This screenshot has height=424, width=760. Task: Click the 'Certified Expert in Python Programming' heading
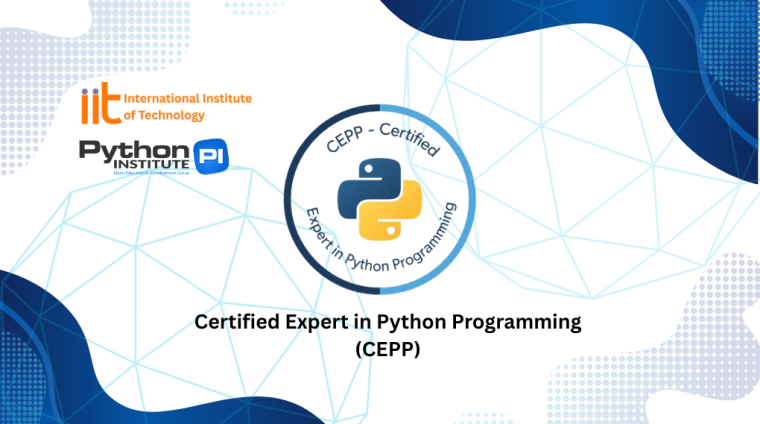[x=388, y=322]
